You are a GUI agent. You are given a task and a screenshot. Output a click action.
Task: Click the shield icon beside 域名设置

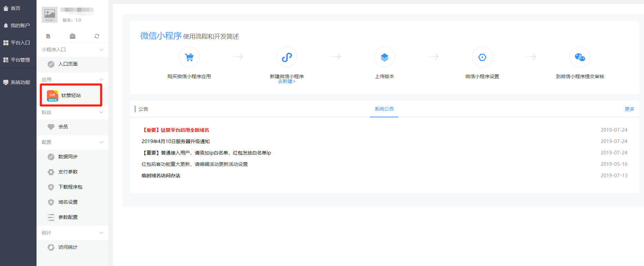click(x=51, y=202)
